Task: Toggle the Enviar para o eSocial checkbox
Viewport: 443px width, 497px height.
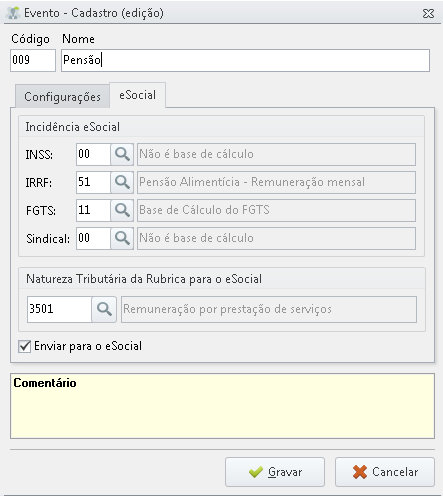Action: pos(25,346)
